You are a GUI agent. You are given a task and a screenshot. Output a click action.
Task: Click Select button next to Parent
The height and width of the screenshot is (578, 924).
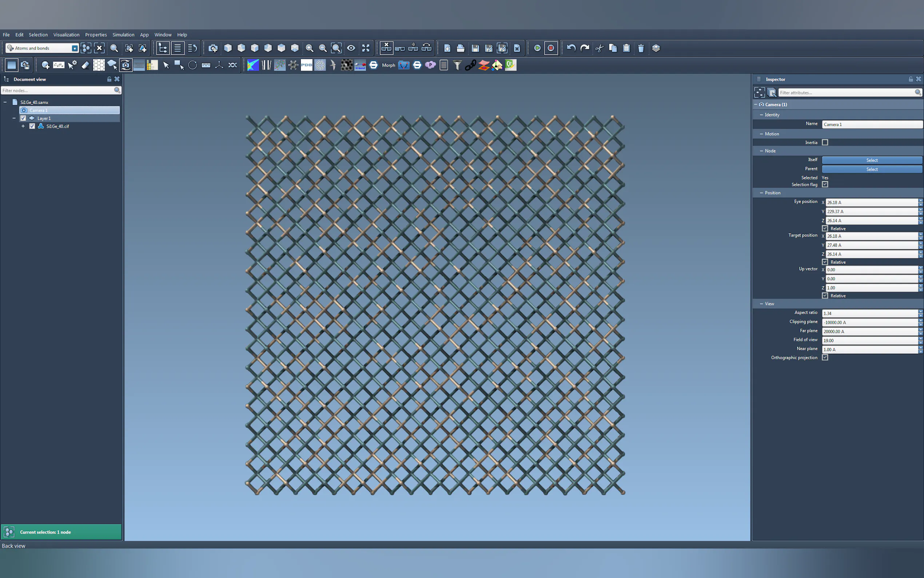[872, 169]
